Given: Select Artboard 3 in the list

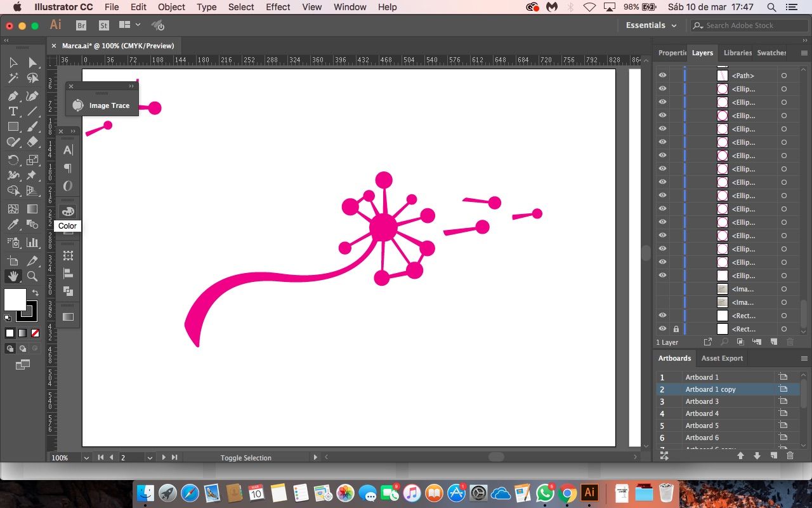Looking at the screenshot, I should click(702, 401).
